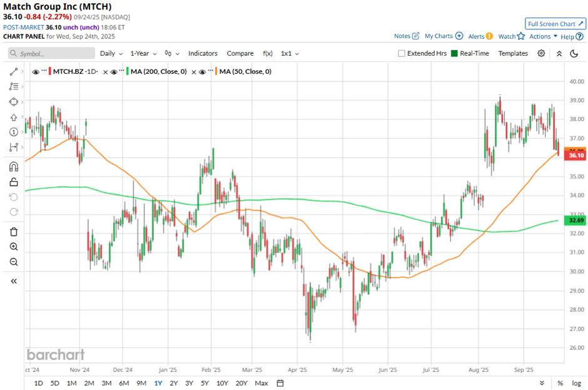The height and width of the screenshot is (390, 588).
Task: Select the 10Y time range
Action: 222,383
